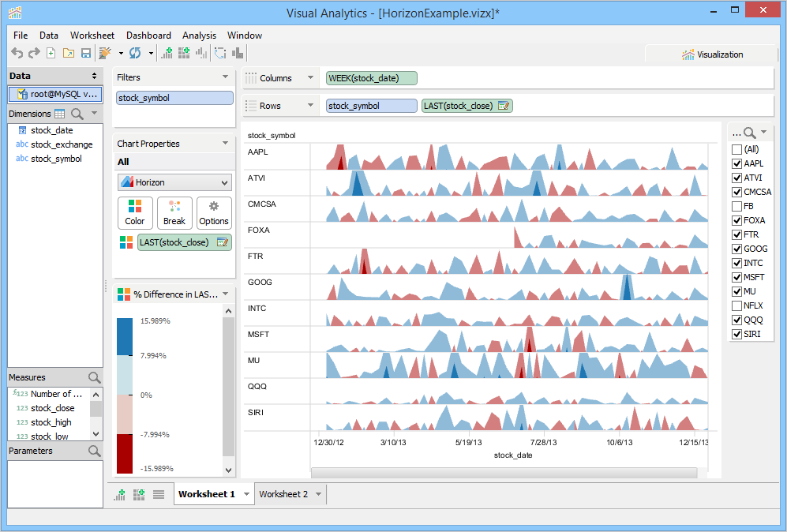The image size is (787, 532).
Task: Open the Horizon chart type dropdown
Action: coord(174,182)
